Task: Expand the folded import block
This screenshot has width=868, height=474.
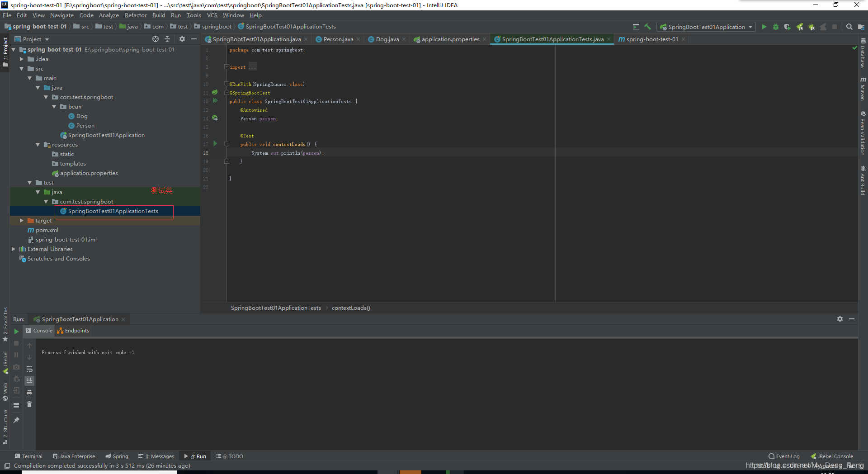Action: pos(226,67)
